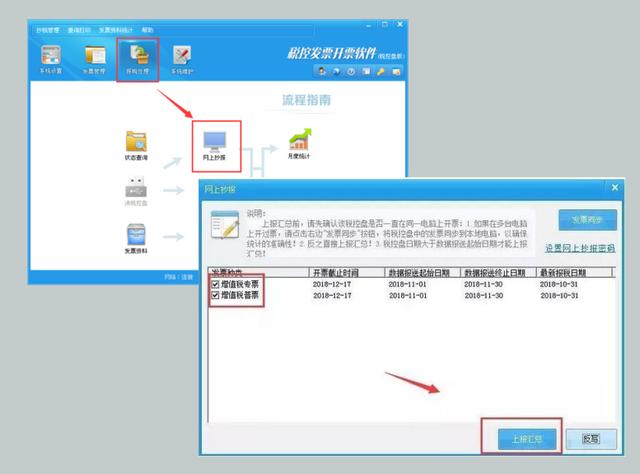Select 2018-12-17 in the 增值税普票 row

point(332,296)
